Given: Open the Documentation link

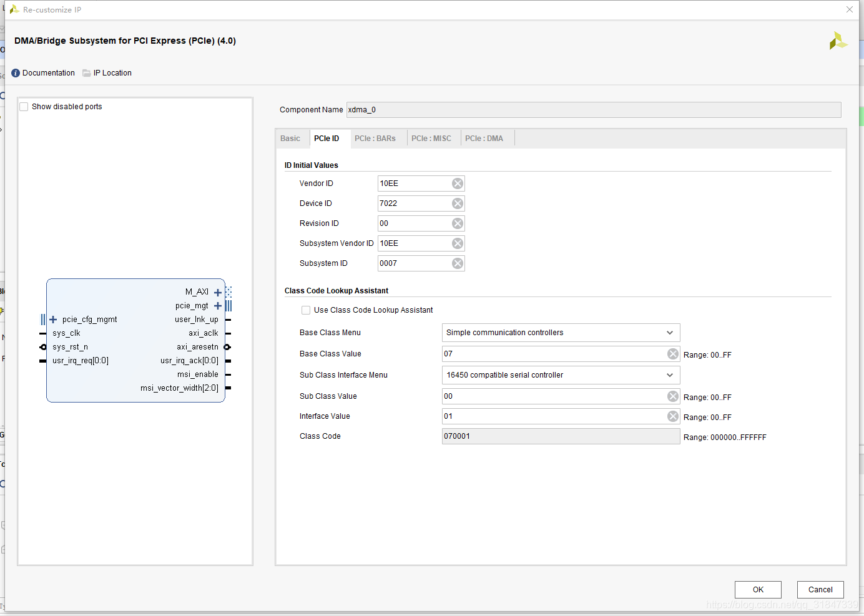Looking at the screenshot, I should (49, 73).
